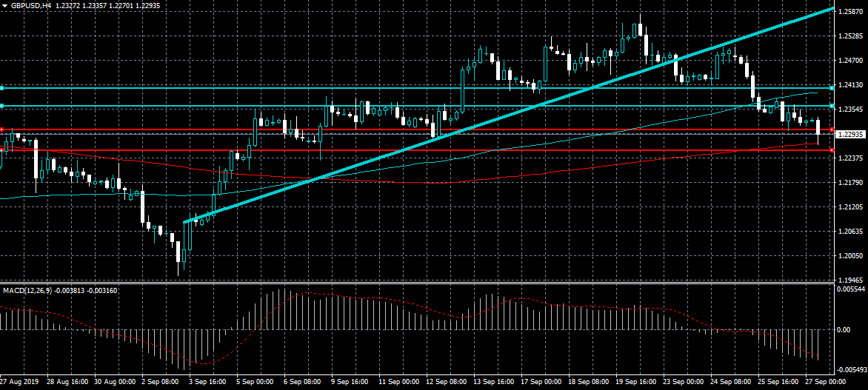Screen dimensions: 868x390
Task: Click the 24 Sep 08:00 time label
Action: click(730, 382)
